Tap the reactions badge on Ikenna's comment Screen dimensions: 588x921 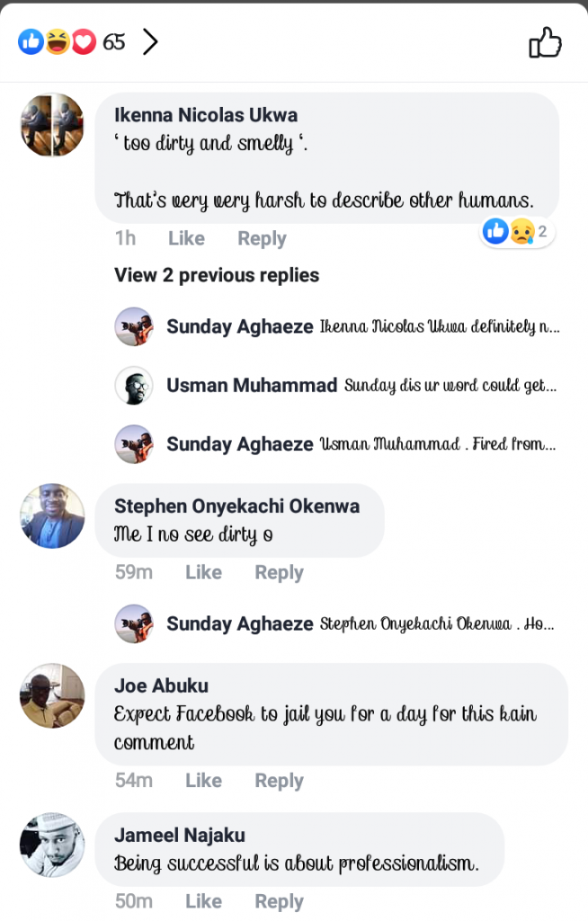[517, 232]
